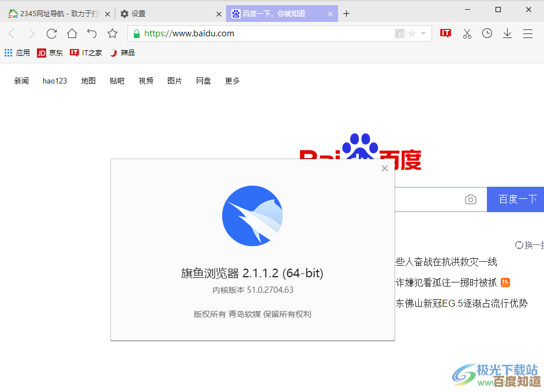Restore recently closed page with the undo arrow
This screenshot has height=392, width=544.
point(91,33)
